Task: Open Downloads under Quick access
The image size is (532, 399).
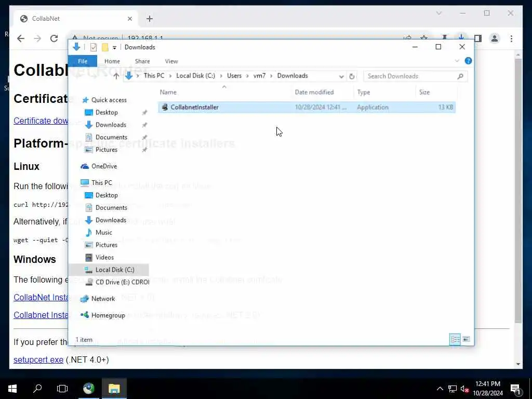Action: point(111,125)
